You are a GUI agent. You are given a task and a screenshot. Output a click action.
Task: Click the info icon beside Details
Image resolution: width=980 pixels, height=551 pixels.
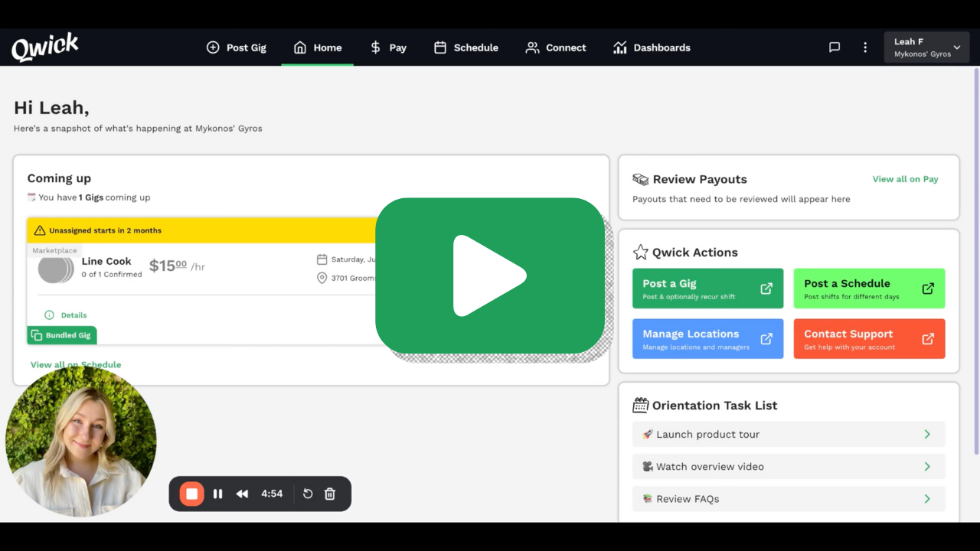coord(49,315)
